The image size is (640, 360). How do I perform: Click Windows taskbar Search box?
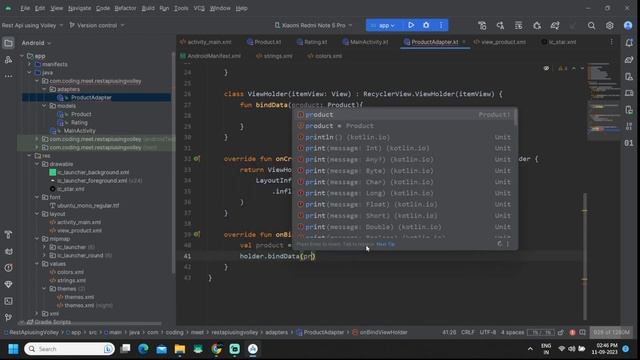click(69, 349)
